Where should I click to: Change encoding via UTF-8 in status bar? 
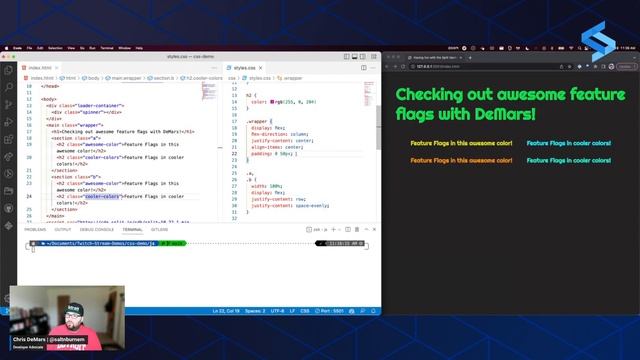[x=277, y=311]
